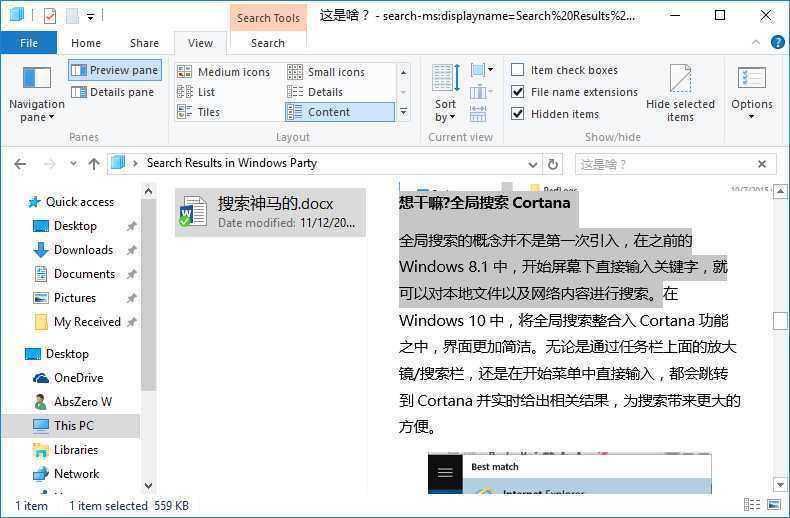Enable Item check boxes

pyautogui.click(x=564, y=70)
